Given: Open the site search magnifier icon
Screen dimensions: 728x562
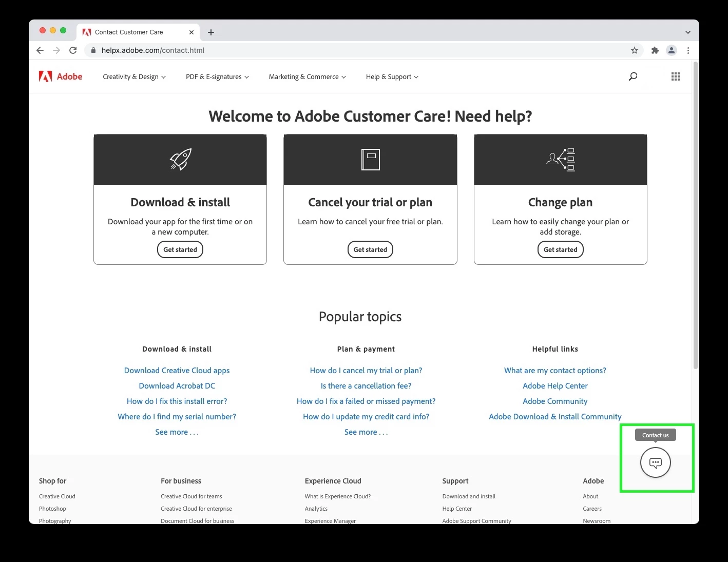Looking at the screenshot, I should [x=633, y=76].
